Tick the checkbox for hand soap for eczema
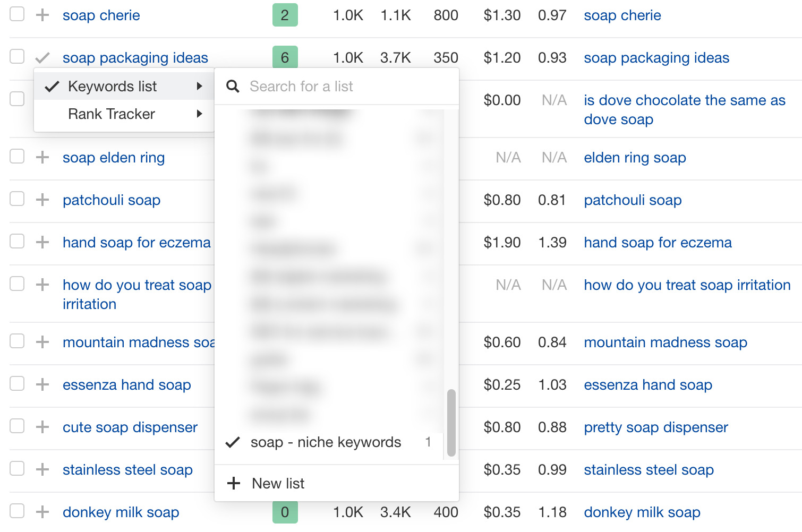Screen dimensions: 802x532 (17, 242)
